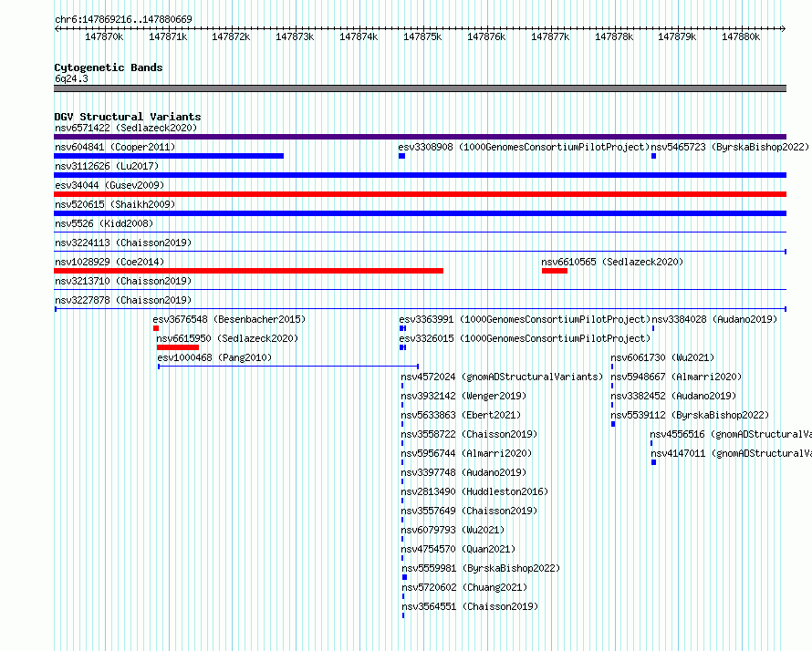812x651 pixels.
Task: Click nsv3397748 (Audano2019) label
Action: click(463, 472)
